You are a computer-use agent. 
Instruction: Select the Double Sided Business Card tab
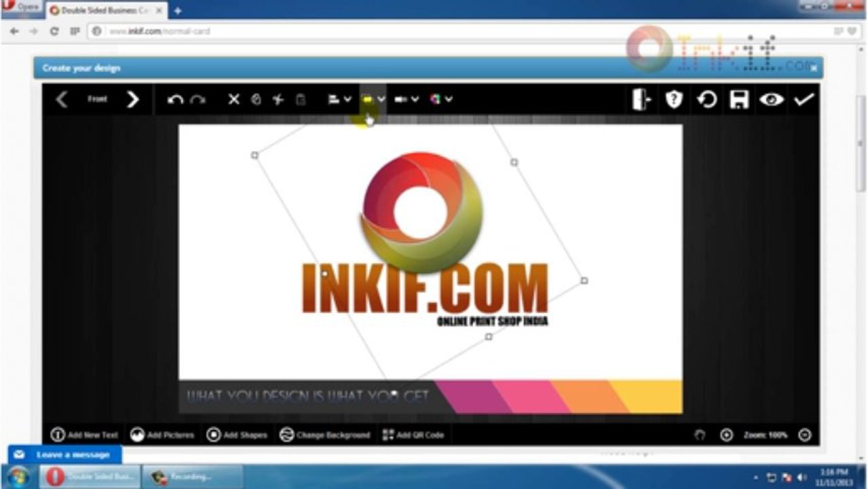[106, 10]
